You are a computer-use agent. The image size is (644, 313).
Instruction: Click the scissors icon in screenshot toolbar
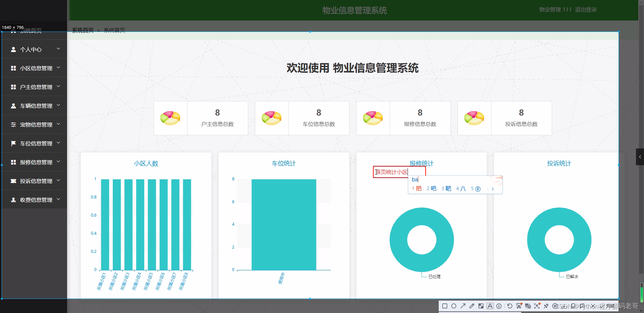tap(519, 306)
